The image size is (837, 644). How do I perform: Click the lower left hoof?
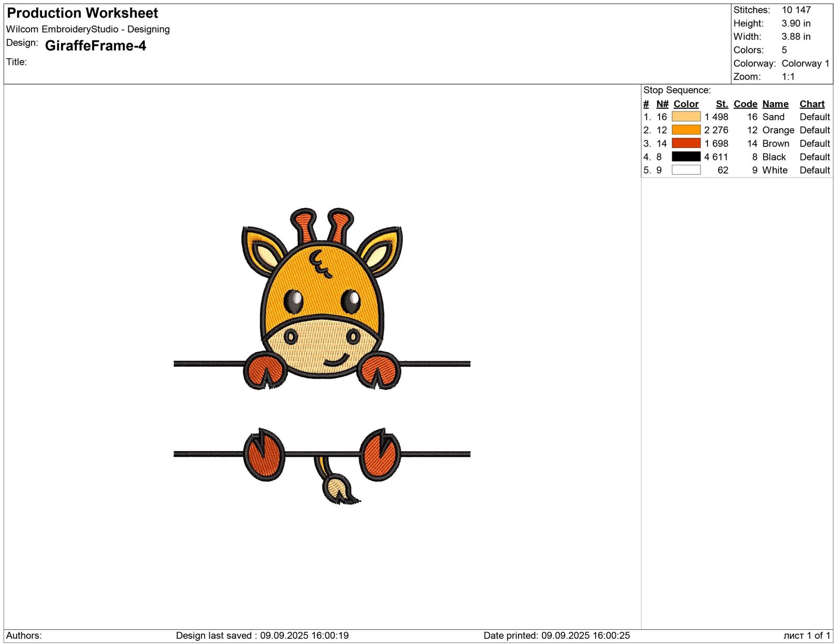(264, 454)
